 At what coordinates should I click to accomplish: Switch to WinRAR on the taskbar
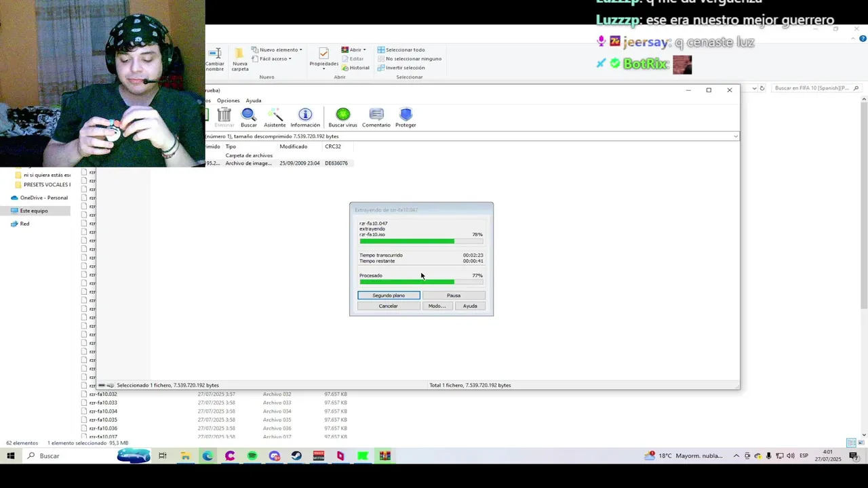[385, 456]
